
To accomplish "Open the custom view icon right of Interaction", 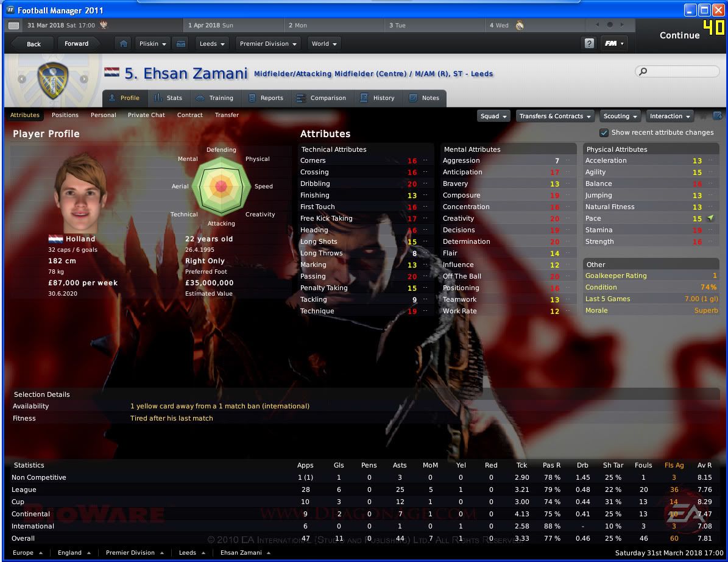I will [x=717, y=116].
